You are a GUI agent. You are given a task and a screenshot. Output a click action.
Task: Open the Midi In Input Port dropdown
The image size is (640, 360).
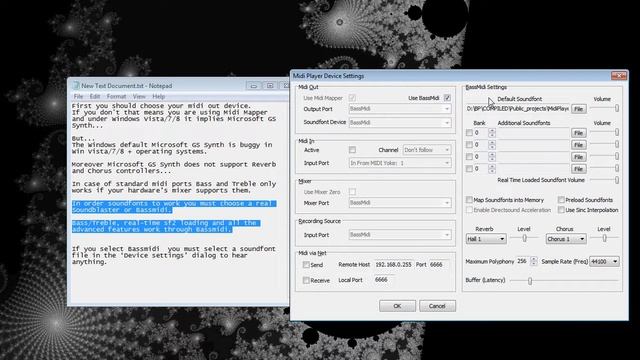coord(400,163)
